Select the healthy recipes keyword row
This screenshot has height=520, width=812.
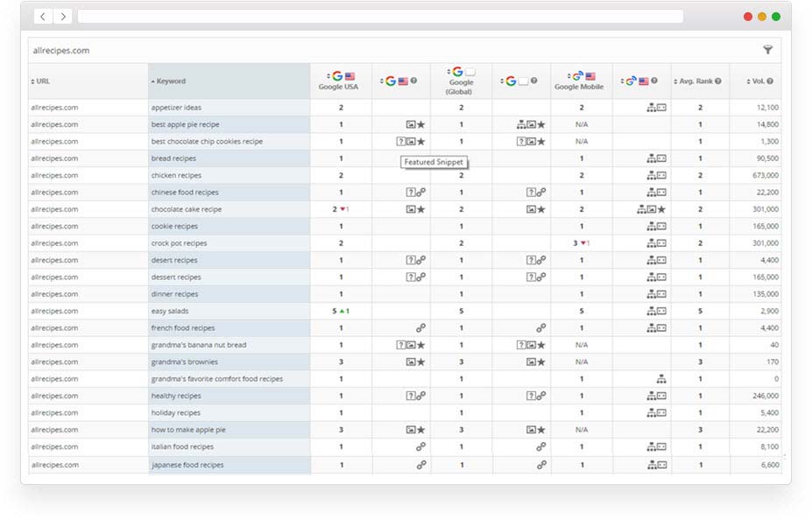tap(176, 396)
